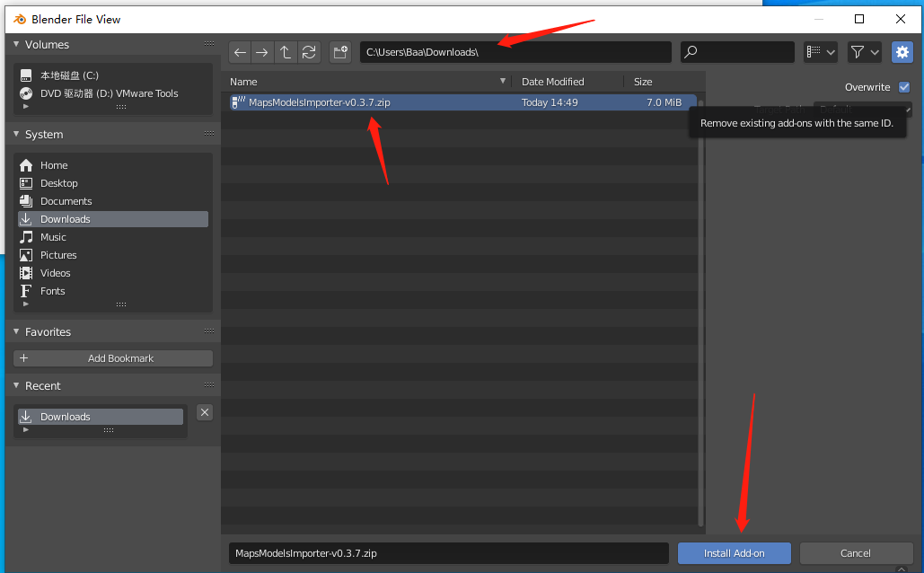Collapse the System panel

(x=16, y=134)
